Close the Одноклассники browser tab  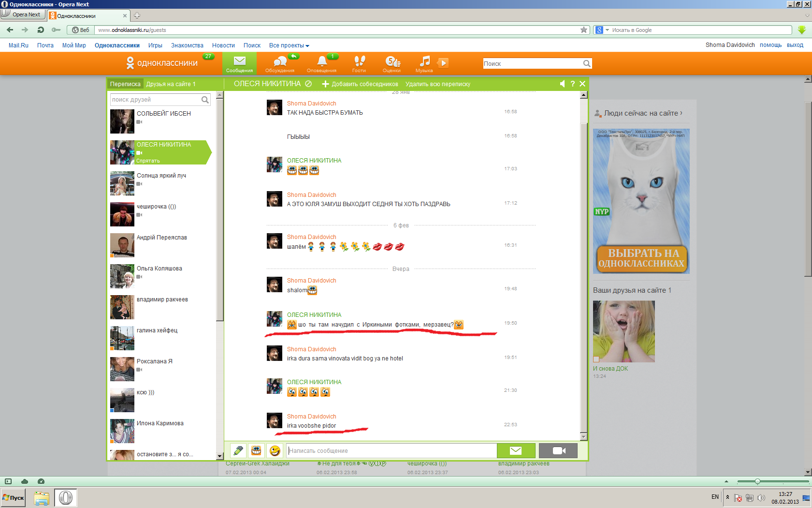125,15
